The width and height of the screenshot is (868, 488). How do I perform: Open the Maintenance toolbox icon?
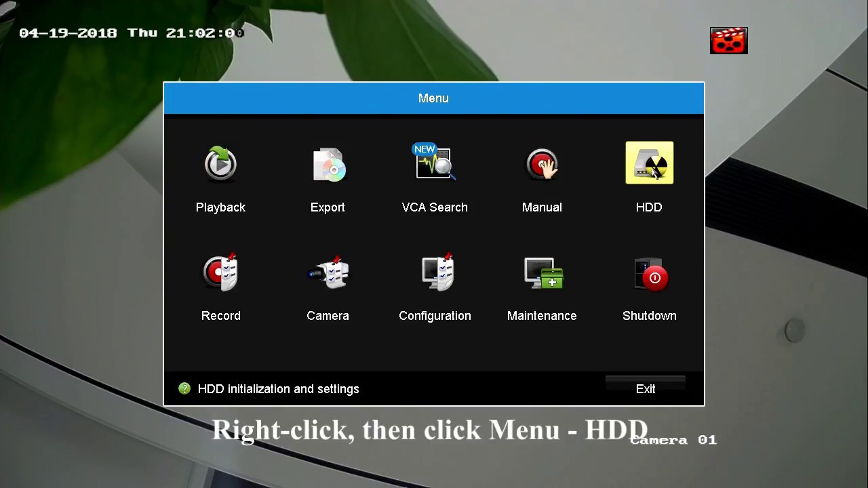point(543,273)
